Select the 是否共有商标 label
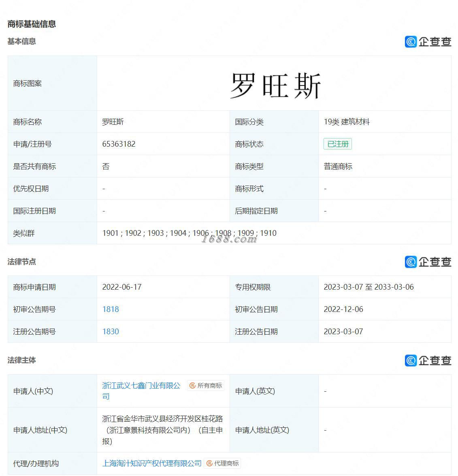The image size is (458, 476). pyautogui.click(x=34, y=166)
